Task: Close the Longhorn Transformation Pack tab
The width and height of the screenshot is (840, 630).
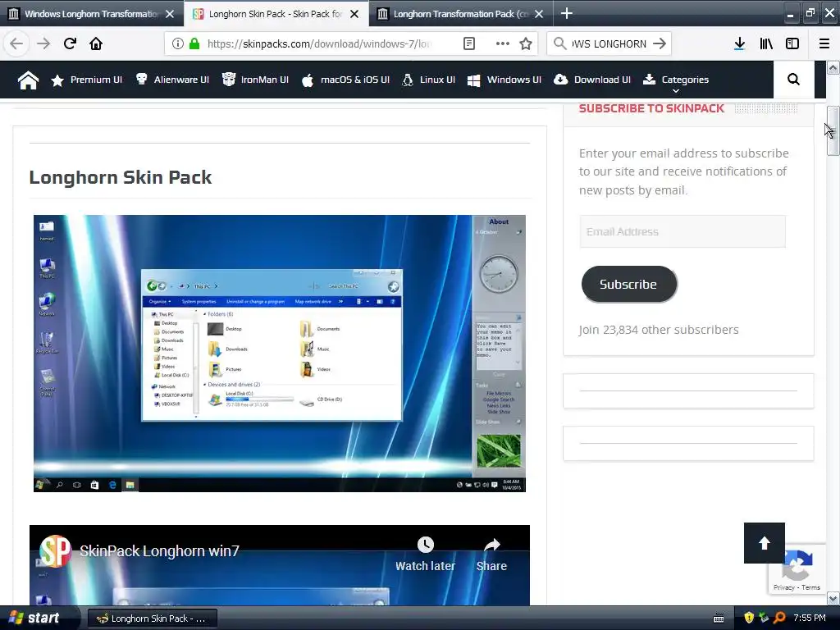Action: click(x=539, y=14)
